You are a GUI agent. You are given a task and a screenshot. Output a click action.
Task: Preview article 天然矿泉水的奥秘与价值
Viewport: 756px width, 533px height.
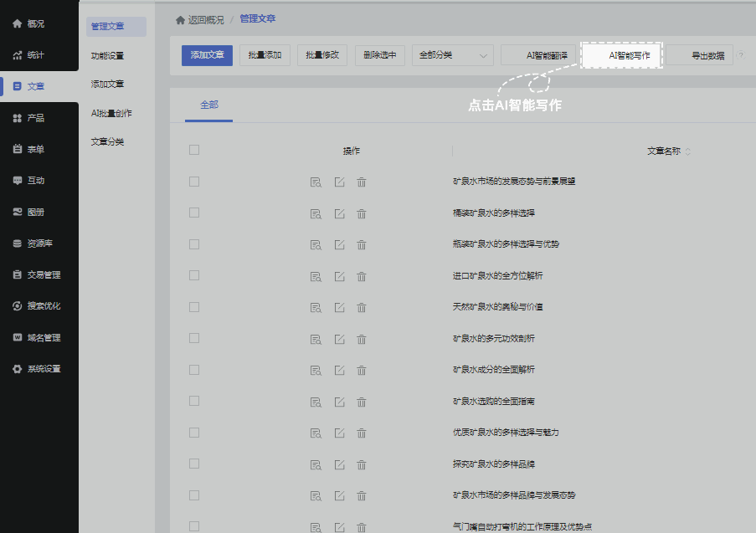pyautogui.click(x=316, y=308)
